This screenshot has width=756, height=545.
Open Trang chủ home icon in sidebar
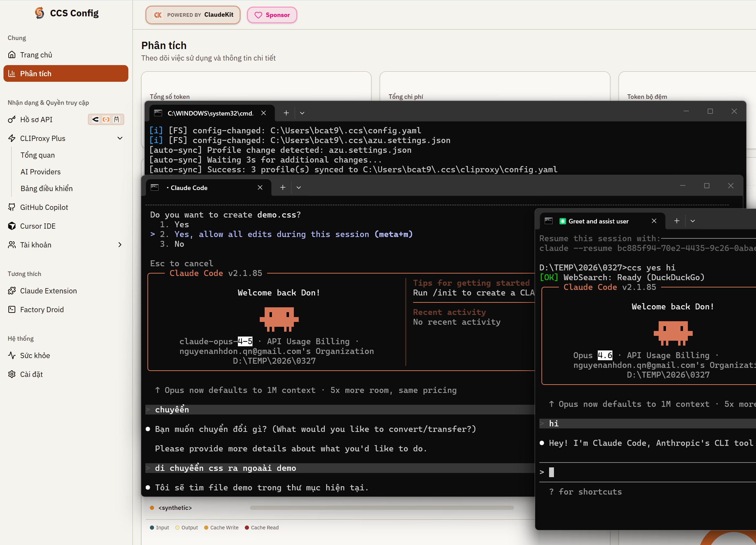point(12,55)
